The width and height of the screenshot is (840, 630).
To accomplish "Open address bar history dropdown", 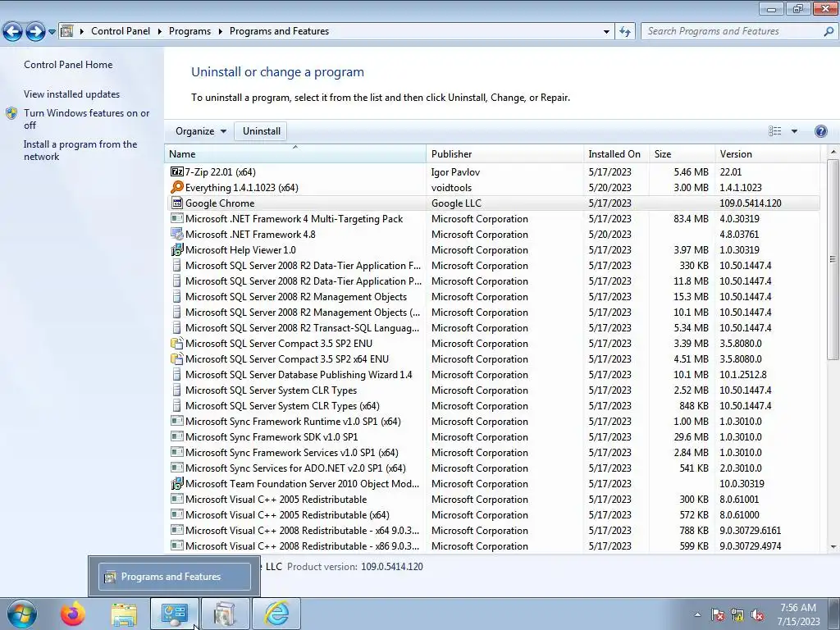I will tap(606, 32).
